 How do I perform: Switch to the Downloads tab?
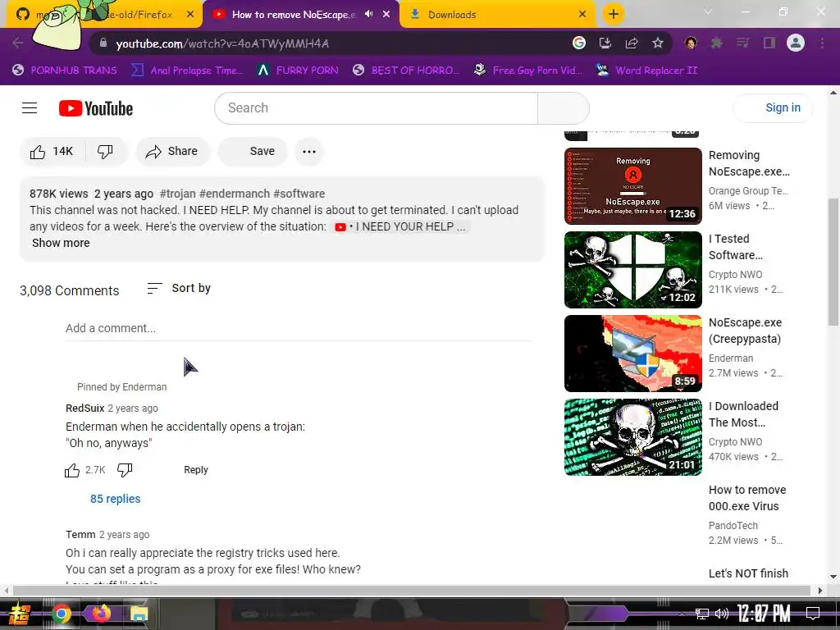(495, 15)
